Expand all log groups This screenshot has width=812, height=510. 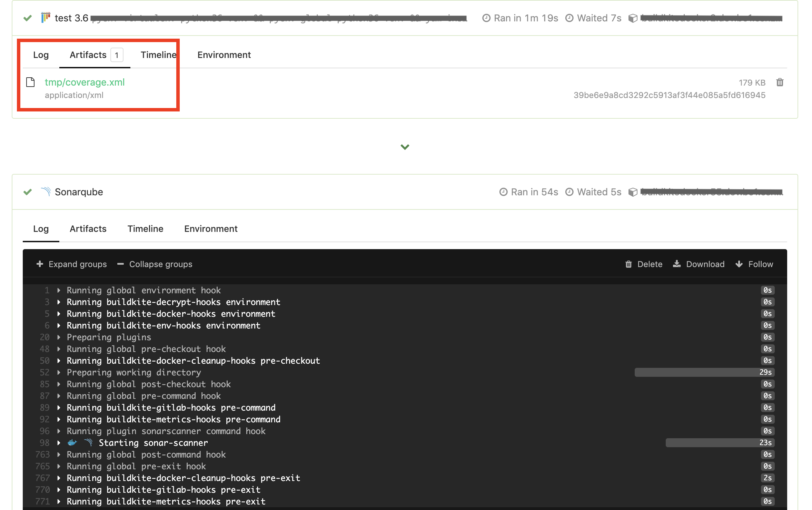point(72,264)
